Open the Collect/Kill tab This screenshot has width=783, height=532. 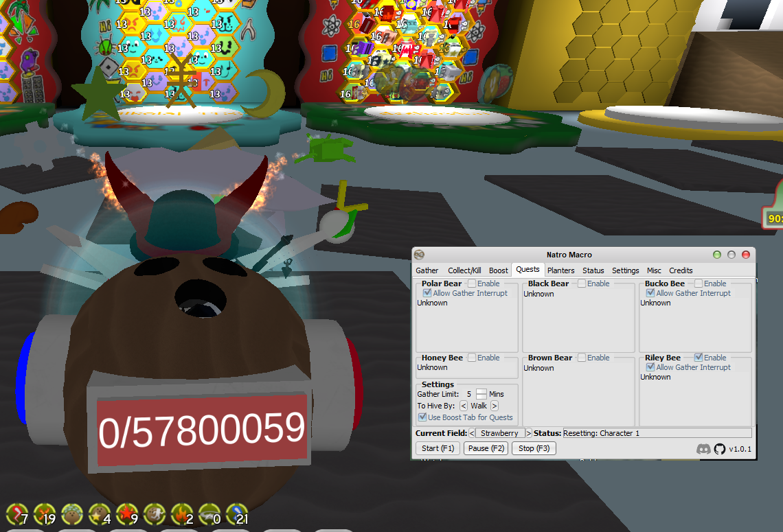(x=464, y=270)
